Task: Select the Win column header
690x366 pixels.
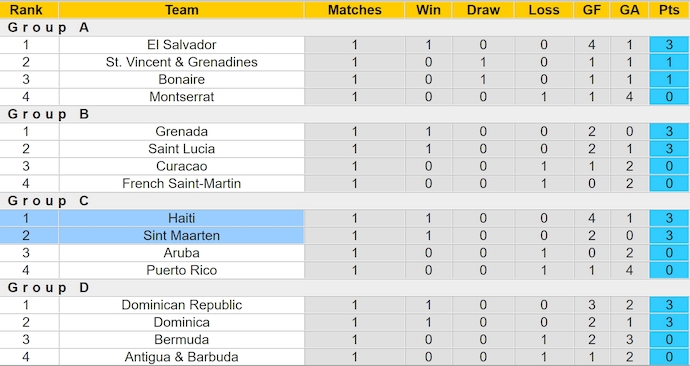Action: point(429,10)
